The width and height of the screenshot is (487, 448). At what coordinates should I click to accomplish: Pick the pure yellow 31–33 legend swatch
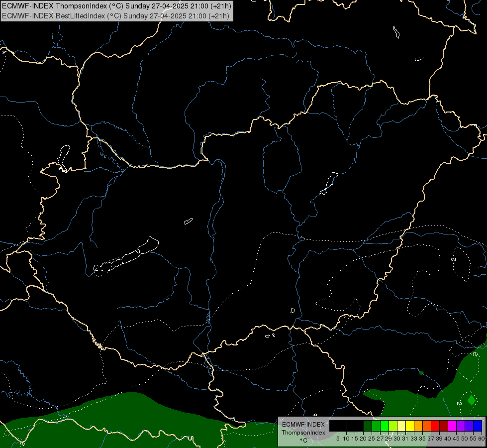pos(410,426)
